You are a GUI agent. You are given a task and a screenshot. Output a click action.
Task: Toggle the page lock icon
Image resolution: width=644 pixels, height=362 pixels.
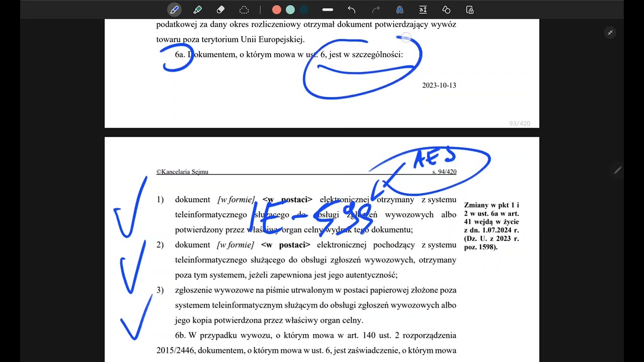pos(469,10)
